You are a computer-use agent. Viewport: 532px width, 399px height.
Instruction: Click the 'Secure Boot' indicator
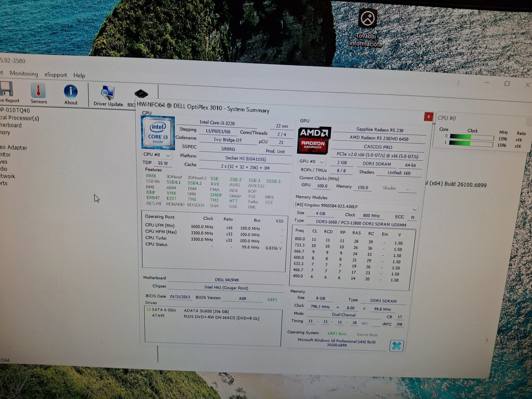(367, 335)
